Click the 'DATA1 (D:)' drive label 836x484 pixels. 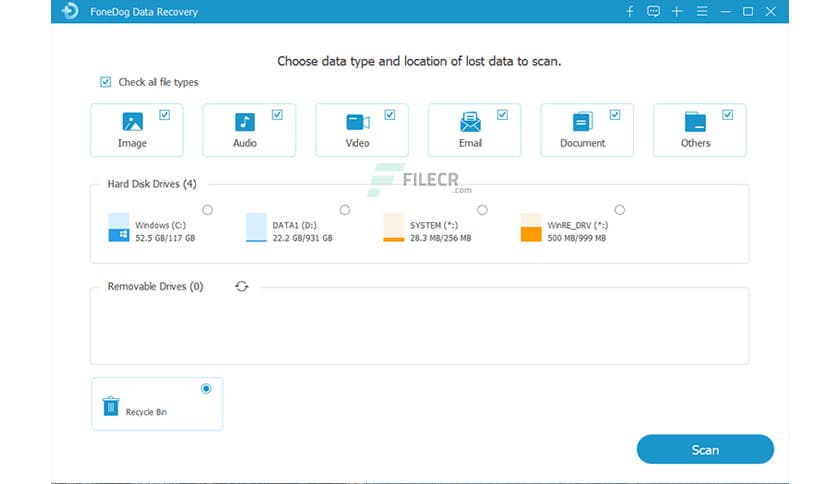tap(294, 225)
